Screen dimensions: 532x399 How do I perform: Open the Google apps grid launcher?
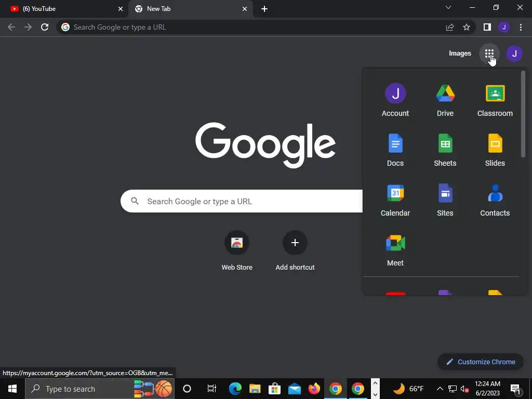489,54
